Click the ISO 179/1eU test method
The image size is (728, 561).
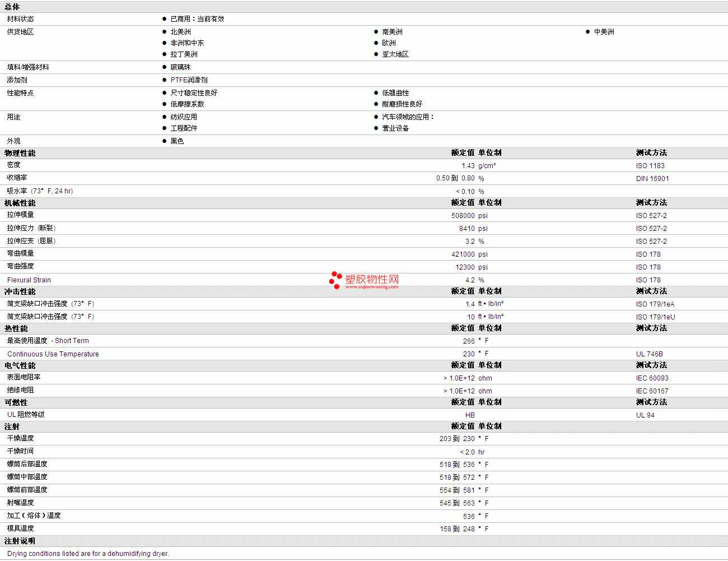click(x=655, y=317)
